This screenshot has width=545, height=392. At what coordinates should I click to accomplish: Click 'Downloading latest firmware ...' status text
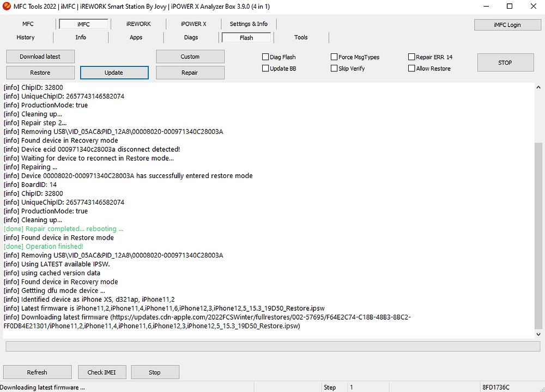click(43, 388)
